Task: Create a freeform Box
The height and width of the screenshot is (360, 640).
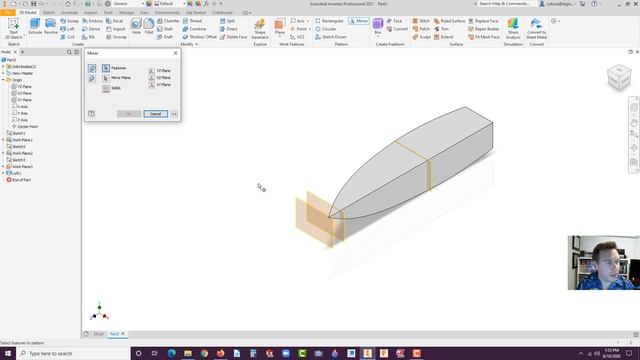Action: pyautogui.click(x=378, y=26)
